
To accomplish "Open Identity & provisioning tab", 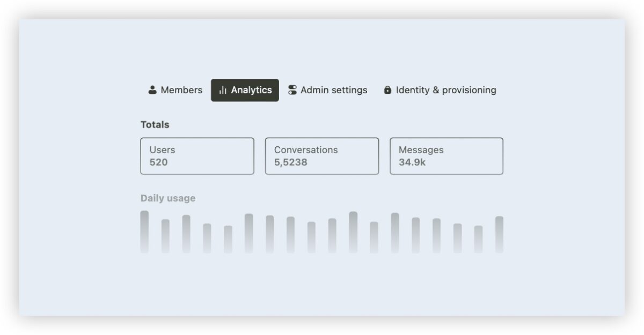I will [x=440, y=90].
